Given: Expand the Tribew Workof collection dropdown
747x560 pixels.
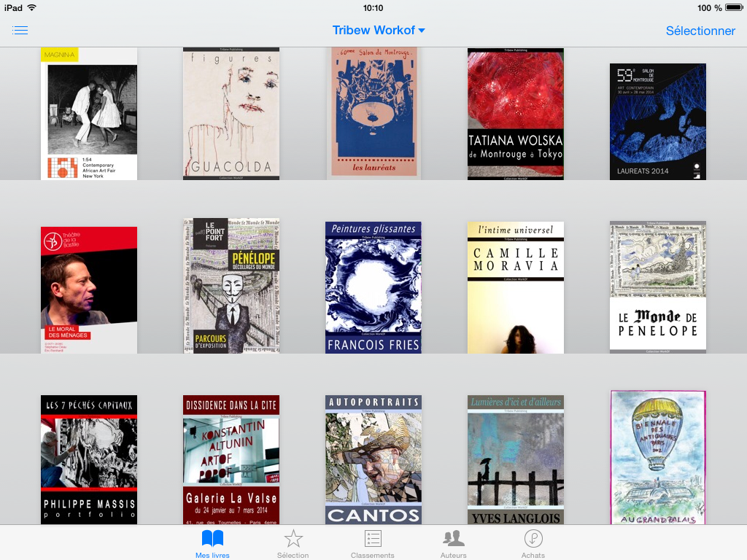Looking at the screenshot, I should pos(379,30).
